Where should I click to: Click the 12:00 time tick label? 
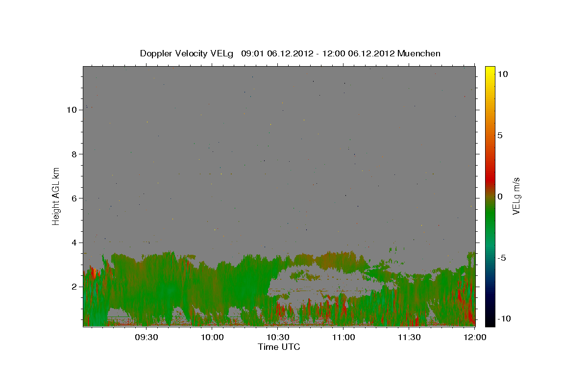coord(474,337)
